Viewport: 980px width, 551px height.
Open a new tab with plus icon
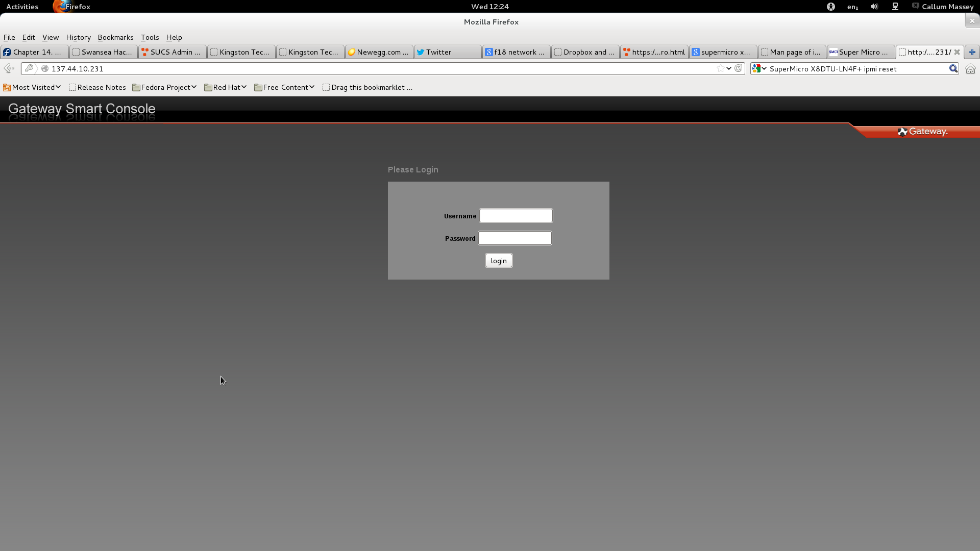click(972, 52)
